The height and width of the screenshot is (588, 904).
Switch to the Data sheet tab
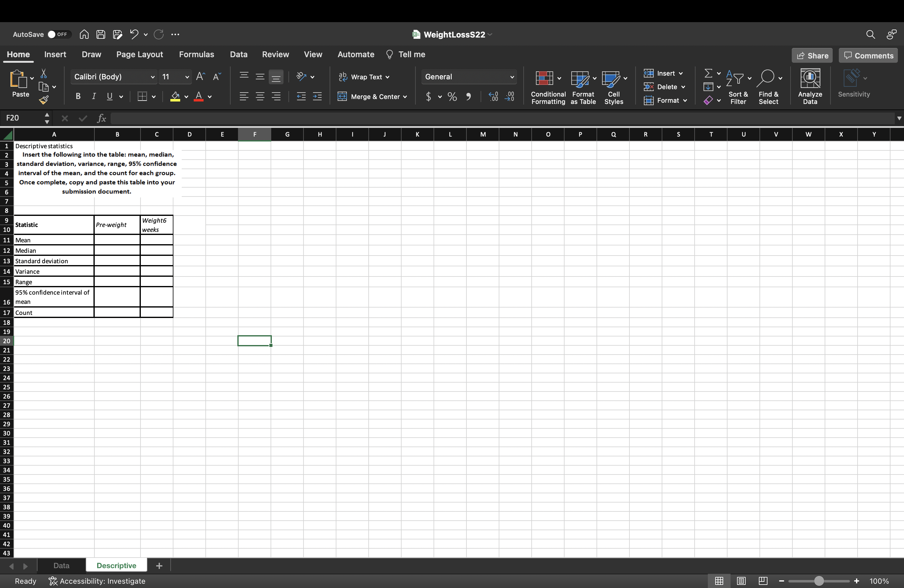coord(61,566)
